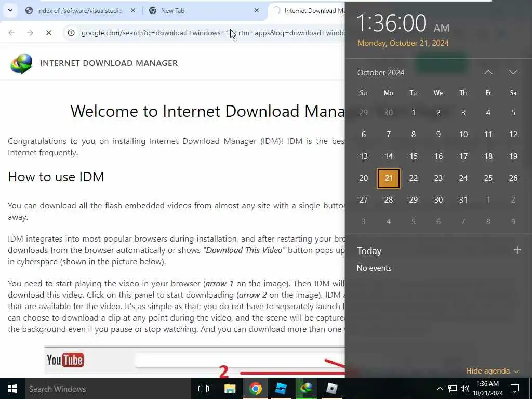
Task: Select October 28 in calendar
Action: coord(389,200)
